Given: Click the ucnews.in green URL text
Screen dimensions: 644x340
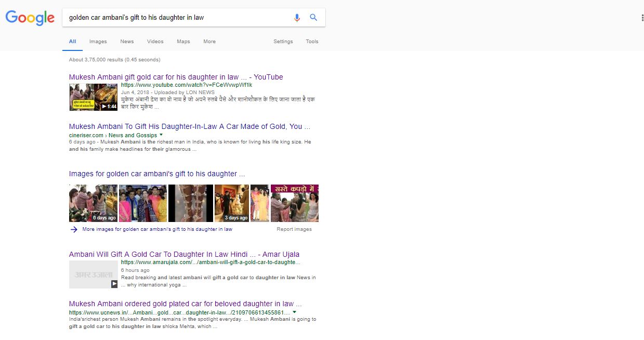Looking at the screenshot, I should coord(180,312).
